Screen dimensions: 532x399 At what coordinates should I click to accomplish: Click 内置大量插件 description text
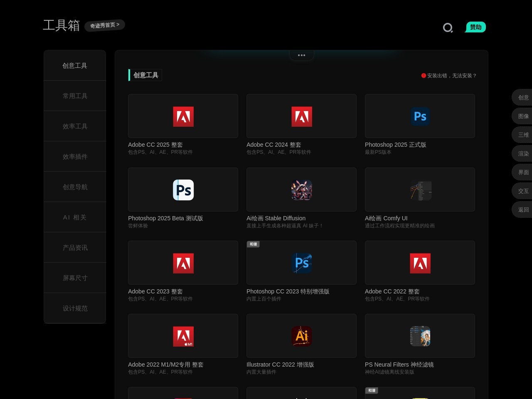click(261, 372)
